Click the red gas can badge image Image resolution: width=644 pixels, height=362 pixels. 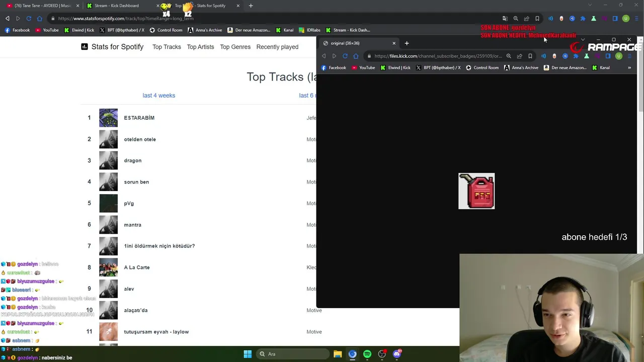[476, 191]
